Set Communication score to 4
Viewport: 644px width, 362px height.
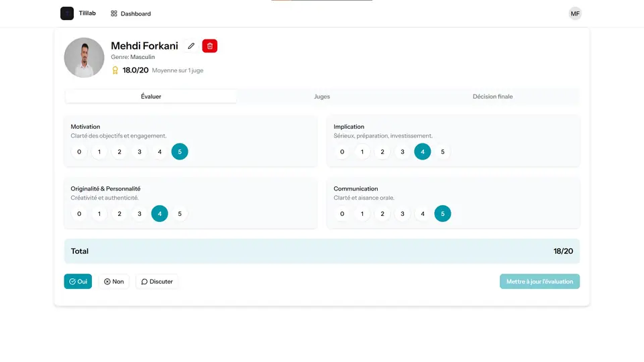(423, 214)
